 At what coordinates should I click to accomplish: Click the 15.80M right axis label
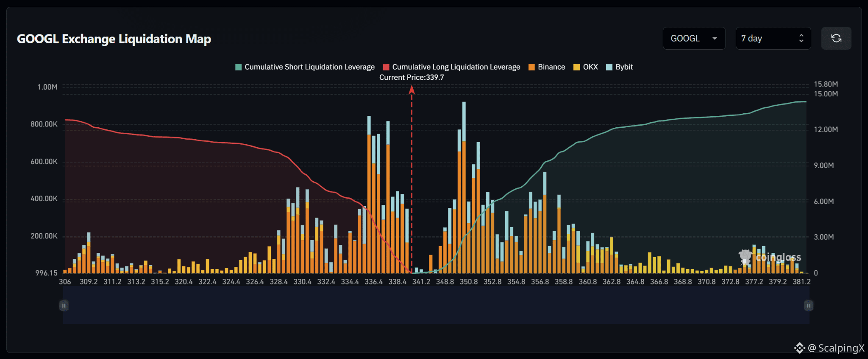coord(826,84)
